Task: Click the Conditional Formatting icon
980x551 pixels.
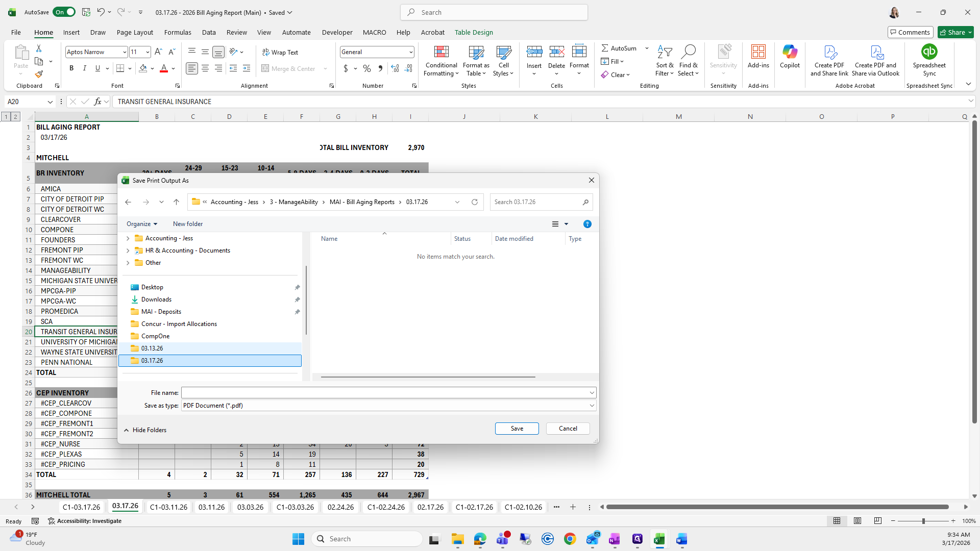Action: (441, 53)
